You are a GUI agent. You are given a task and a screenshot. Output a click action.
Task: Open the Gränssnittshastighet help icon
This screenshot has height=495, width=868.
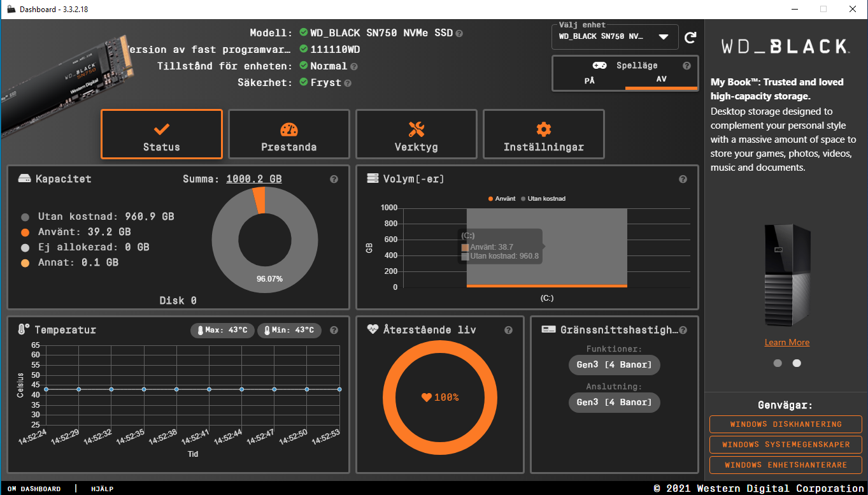(683, 330)
